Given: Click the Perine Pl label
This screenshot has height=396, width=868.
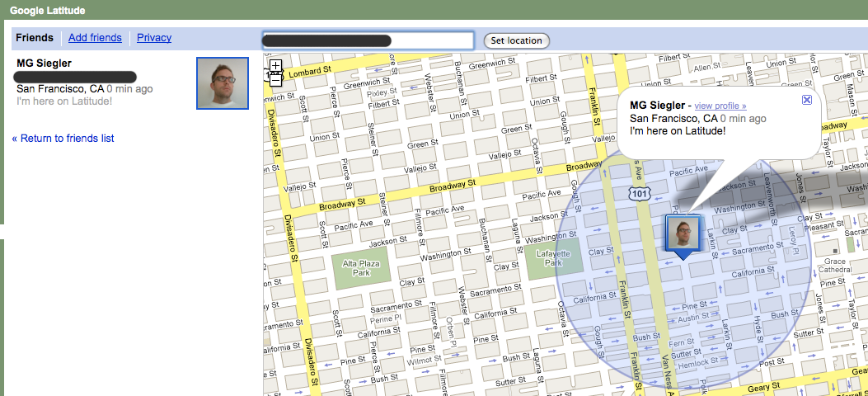Looking at the screenshot, I should click(385, 319).
